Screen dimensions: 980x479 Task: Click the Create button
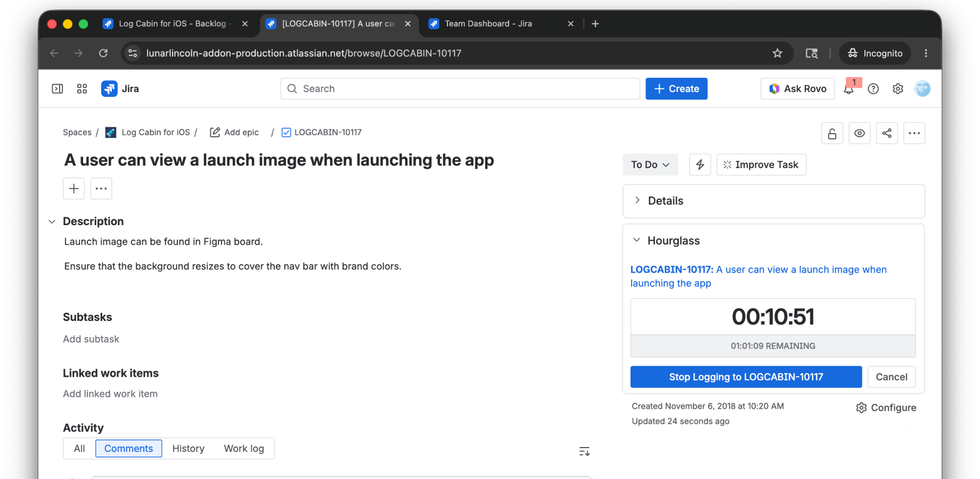coord(676,89)
